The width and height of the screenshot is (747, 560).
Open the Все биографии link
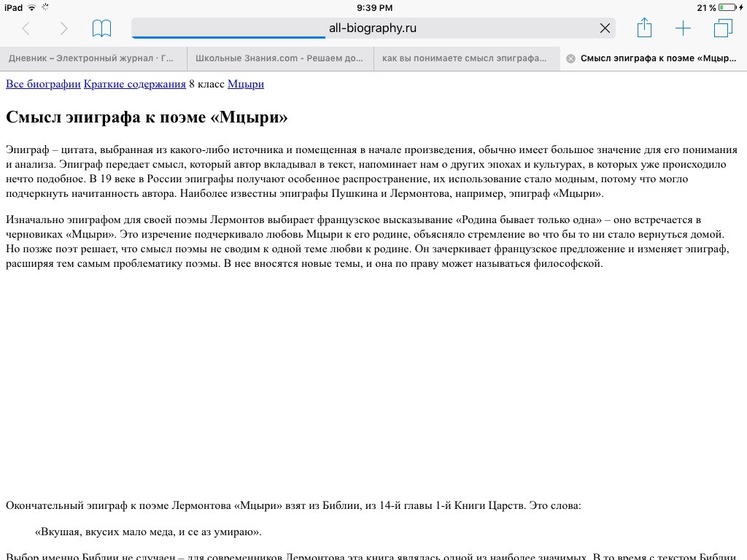[x=43, y=84]
